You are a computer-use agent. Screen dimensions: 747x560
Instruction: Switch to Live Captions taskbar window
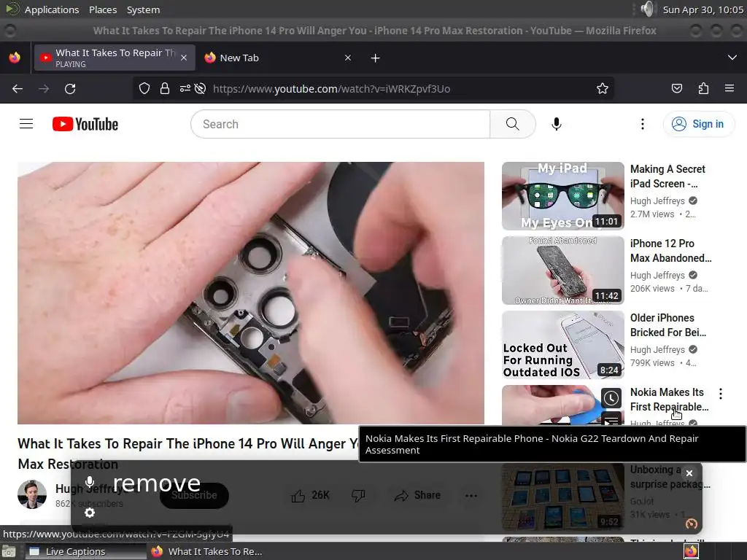pos(85,551)
